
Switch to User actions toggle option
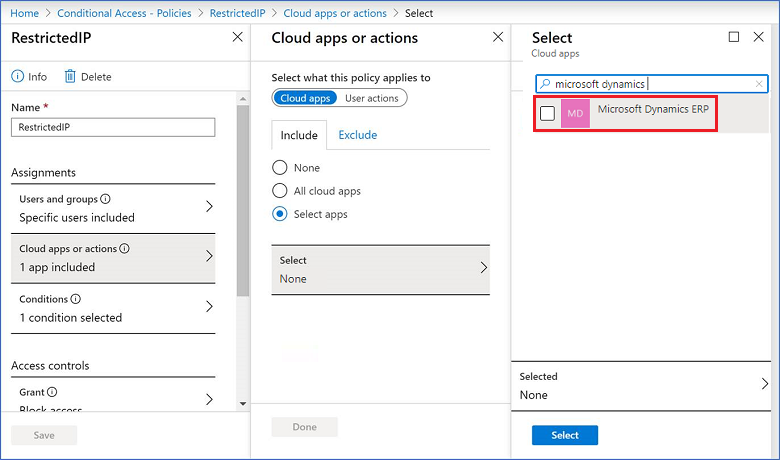pyautogui.click(x=371, y=98)
